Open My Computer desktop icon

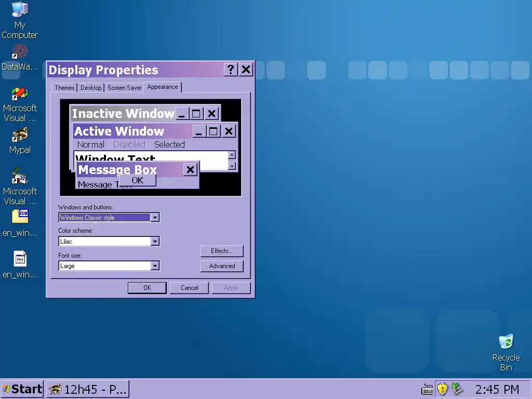click(20, 20)
